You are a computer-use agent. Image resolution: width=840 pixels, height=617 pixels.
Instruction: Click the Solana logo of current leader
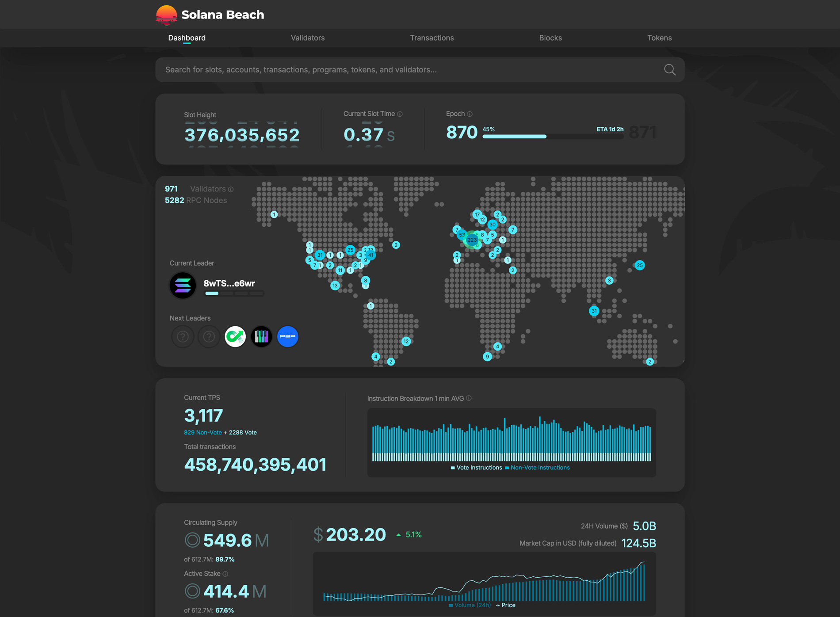pos(182,285)
